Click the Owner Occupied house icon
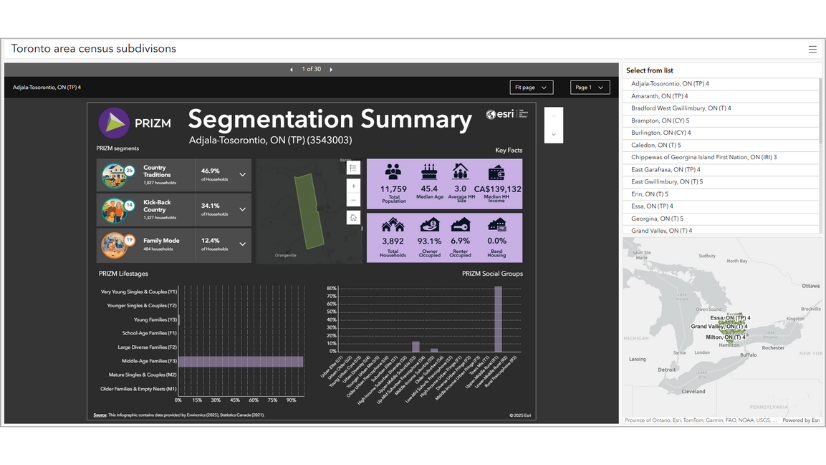Screen dimensions: 826x465 (x=429, y=225)
